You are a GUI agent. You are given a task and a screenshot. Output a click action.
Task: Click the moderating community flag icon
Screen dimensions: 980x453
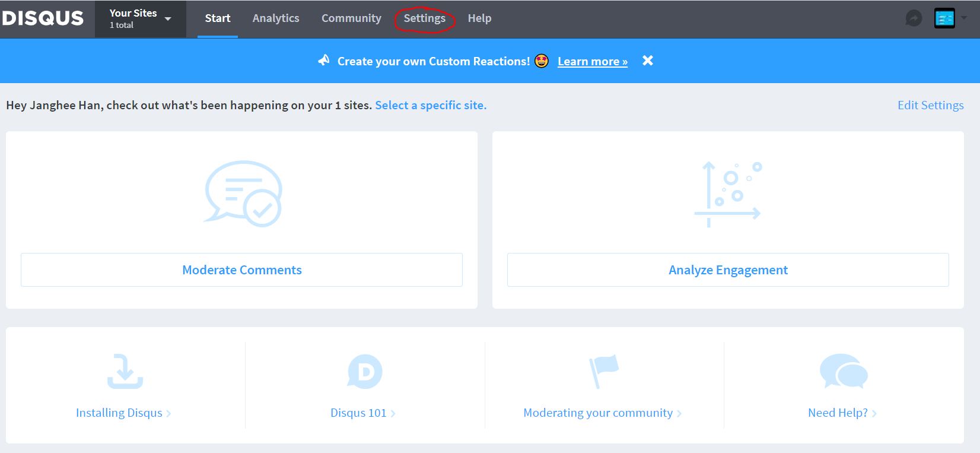pyautogui.click(x=603, y=372)
